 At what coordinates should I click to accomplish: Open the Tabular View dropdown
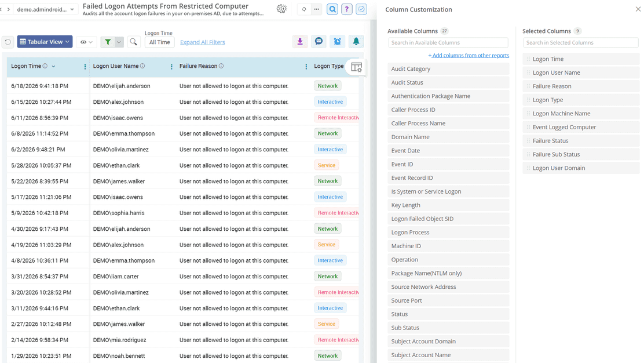tap(45, 42)
